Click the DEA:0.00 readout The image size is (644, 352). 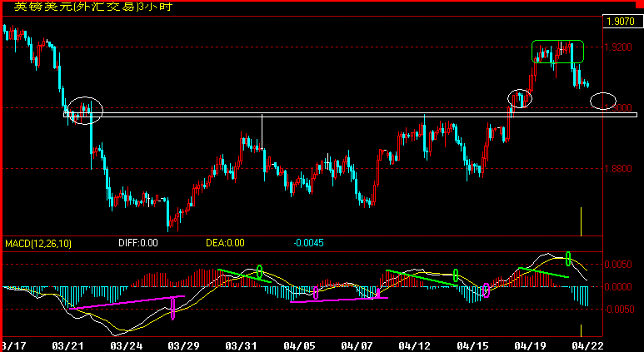point(225,243)
